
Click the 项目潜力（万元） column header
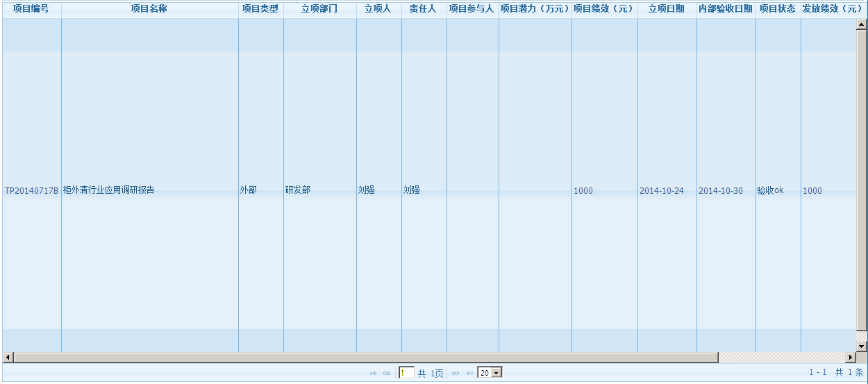click(535, 9)
